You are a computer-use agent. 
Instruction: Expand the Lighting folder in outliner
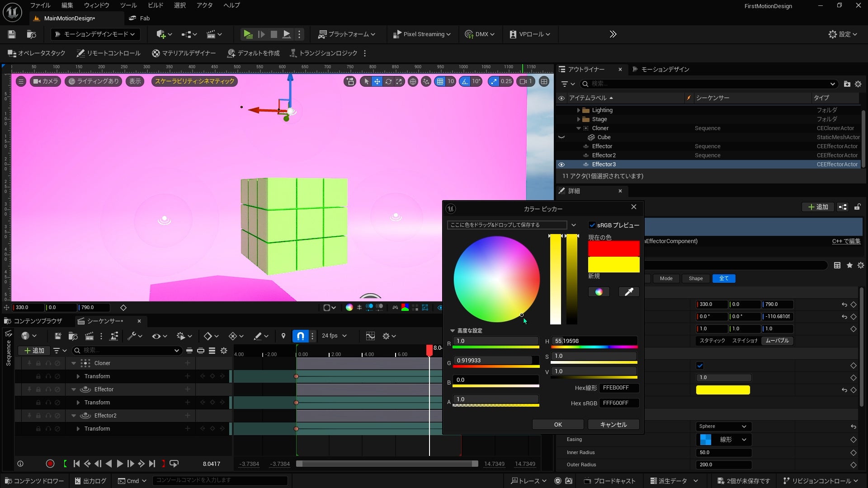pyautogui.click(x=578, y=110)
